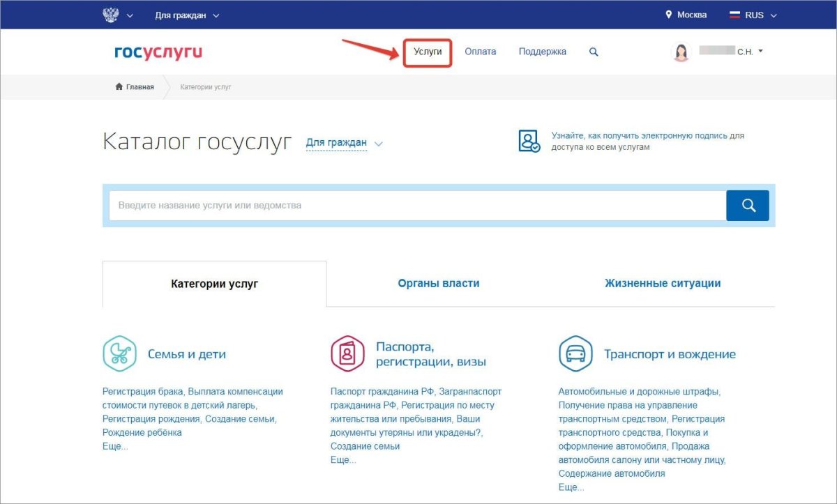This screenshot has width=837, height=504.
Task: Click the home icon in the breadcrumb
Action: 118,86
